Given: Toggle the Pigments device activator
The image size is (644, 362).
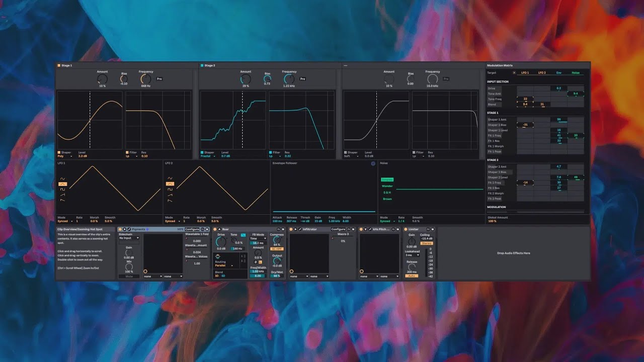Looking at the screenshot, I should [120, 229].
